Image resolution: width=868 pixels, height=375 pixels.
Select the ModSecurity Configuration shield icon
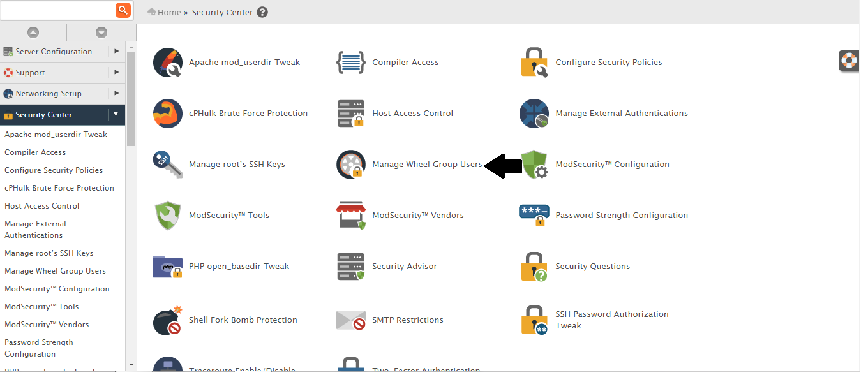tap(534, 165)
